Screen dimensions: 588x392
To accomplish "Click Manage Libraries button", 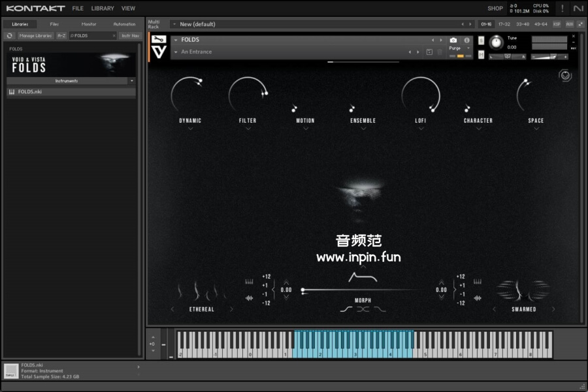I will tap(35, 36).
